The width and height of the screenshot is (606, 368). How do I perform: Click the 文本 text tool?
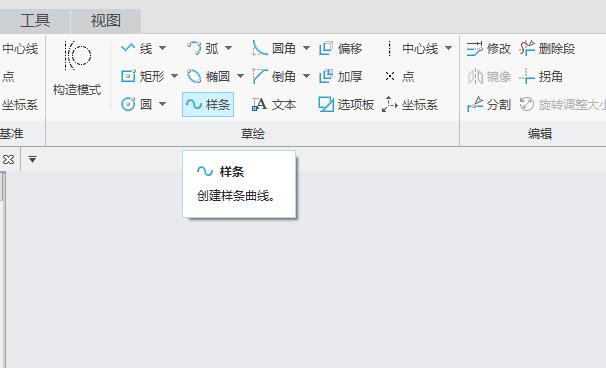tap(274, 104)
